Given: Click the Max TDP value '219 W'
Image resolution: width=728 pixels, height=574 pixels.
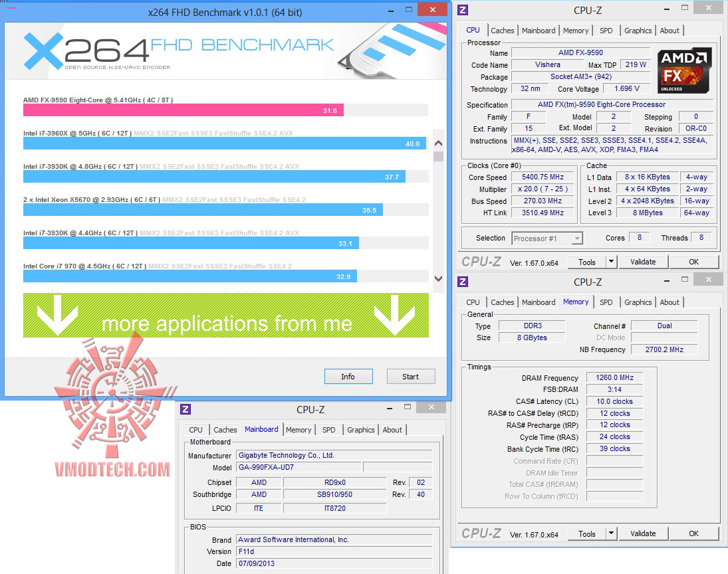Looking at the screenshot, I should coord(636,64).
